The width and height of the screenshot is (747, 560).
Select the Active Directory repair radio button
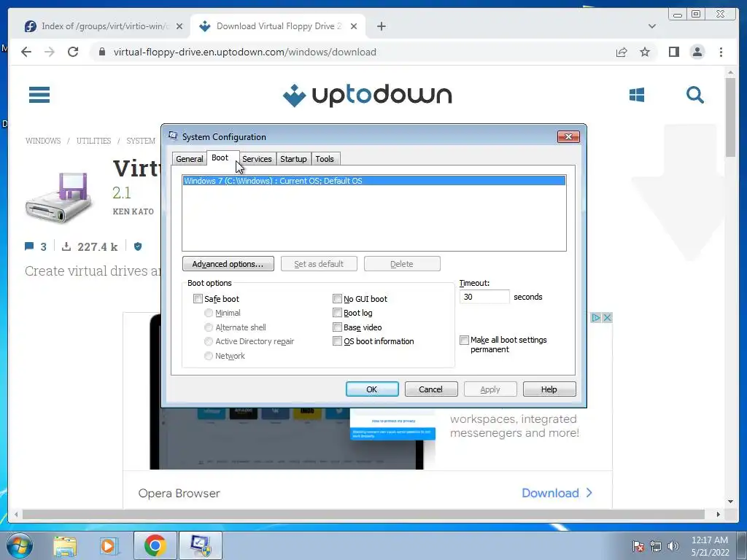(x=208, y=341)
